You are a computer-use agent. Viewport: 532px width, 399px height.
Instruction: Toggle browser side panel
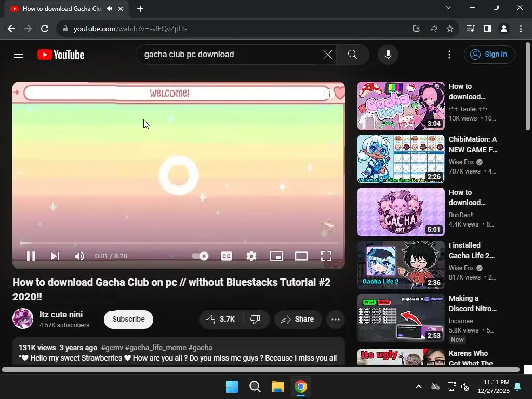pyautogui.click(x=487, y=29)
